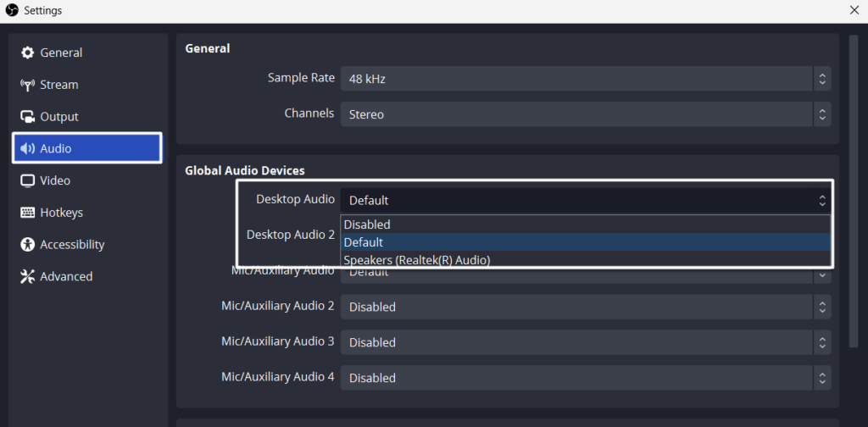The height and width of the screenshot is (427, 868).
Task: Click the OBS logo in title bar
Action: [x=11, y=10]
